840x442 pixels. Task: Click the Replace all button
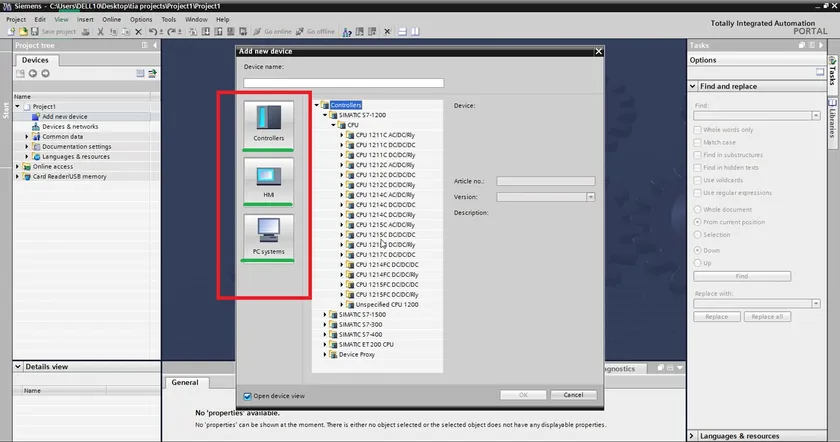pyautogui.click(x=767, y=317)
